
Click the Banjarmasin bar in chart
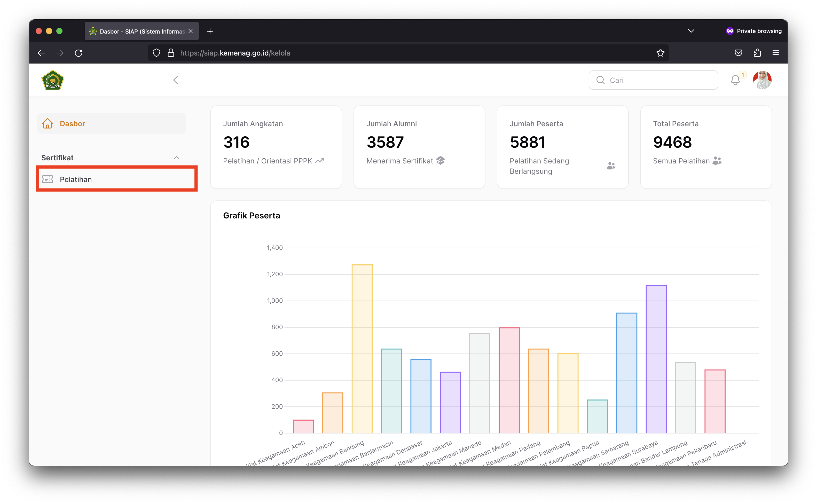click(391, 391)
